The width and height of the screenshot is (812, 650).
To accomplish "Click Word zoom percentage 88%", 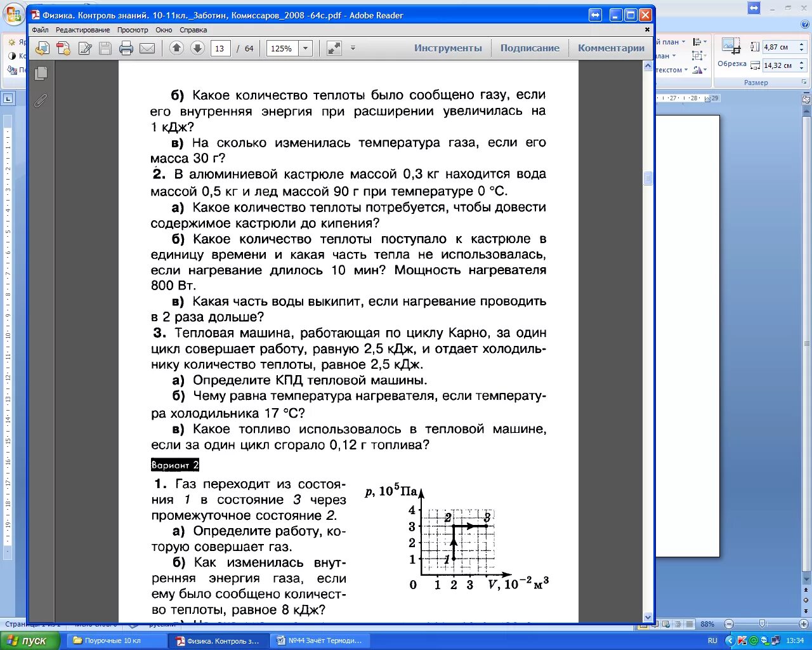I will [x=707, y=624].
